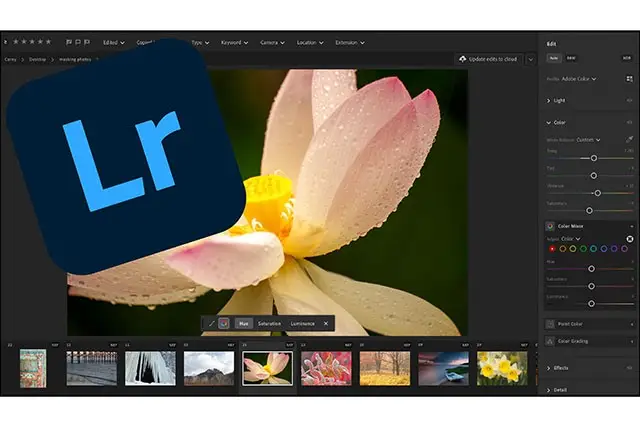The height and width of the screenshot is (427, 640).
Task: Click the Desktop breadcrumb folder
Action: (x=37, y=60)
